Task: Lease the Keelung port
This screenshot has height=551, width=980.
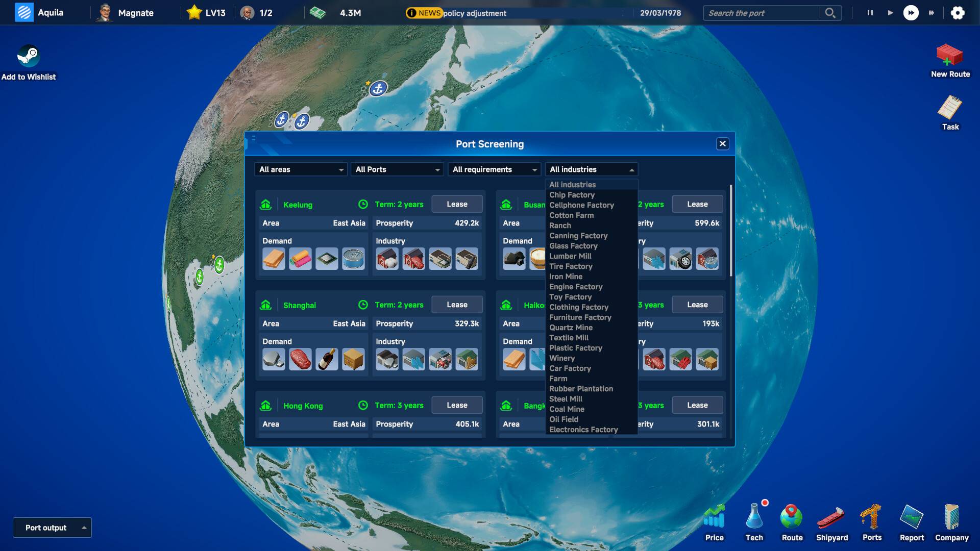Action: coord(457,204)
